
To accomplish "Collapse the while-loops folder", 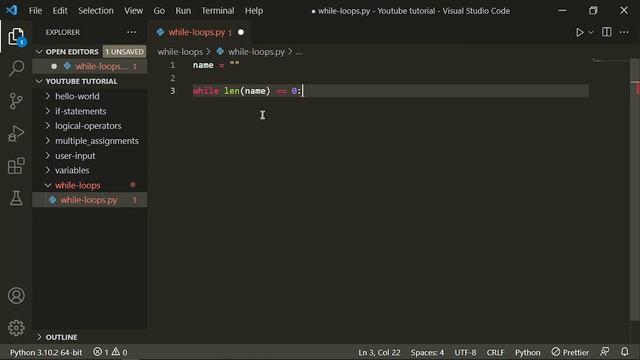I will [x=89, y=185].
